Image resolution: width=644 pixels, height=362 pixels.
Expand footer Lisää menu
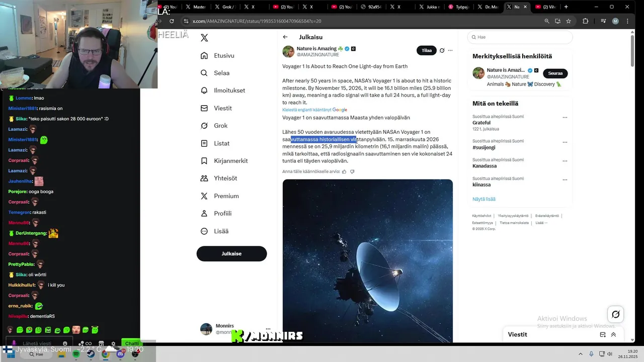[x=541, y=223]
